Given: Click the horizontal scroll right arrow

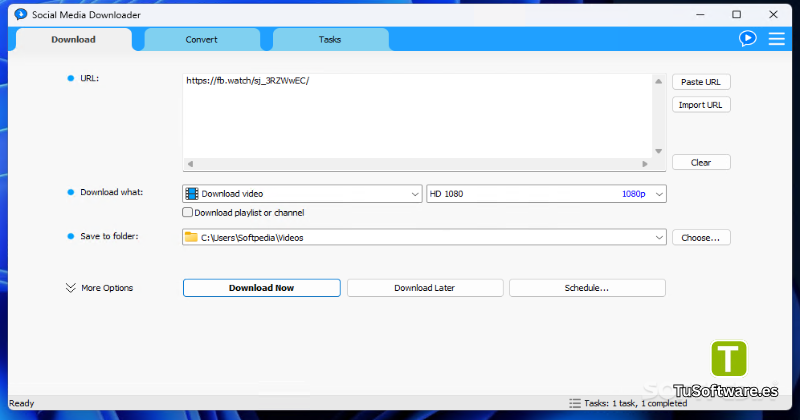Looking at the screenshot, I should click(645, 164).
